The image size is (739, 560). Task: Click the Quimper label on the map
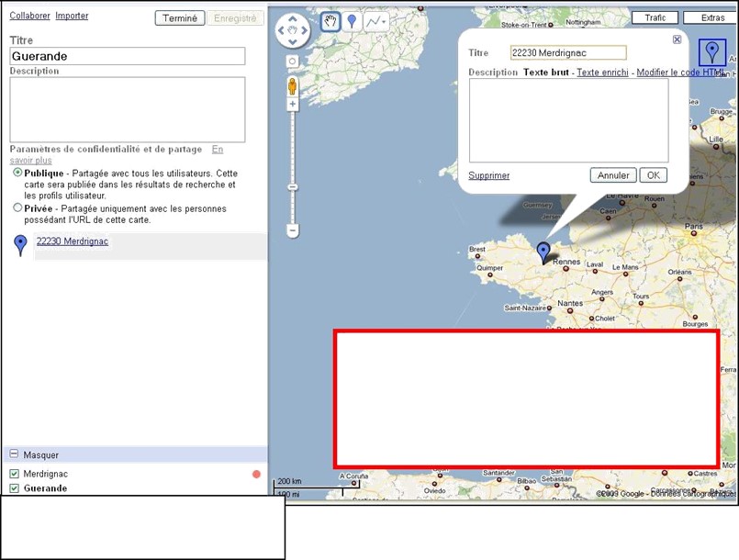click(x=489, y=268)
